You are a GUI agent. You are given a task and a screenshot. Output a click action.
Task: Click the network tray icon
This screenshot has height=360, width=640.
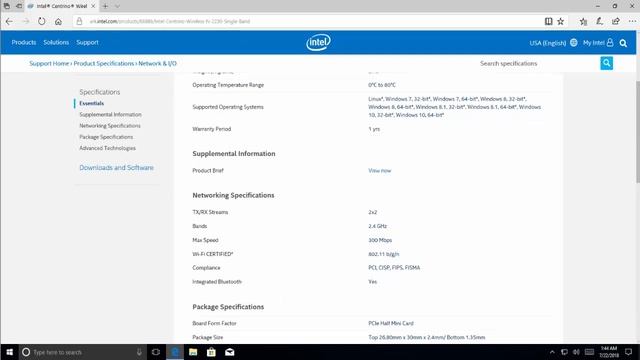click(x=564, y=352)
